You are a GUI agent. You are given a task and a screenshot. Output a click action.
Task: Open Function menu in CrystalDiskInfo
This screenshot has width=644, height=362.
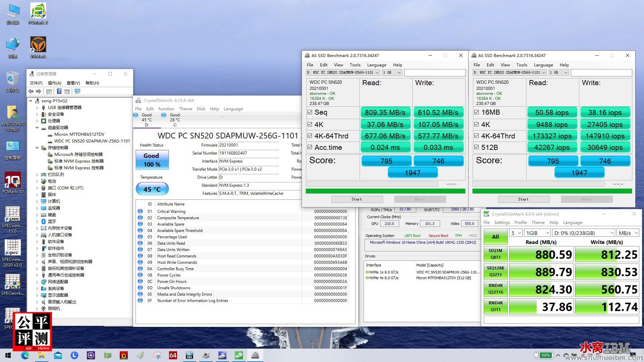click(x=166, y=109)
